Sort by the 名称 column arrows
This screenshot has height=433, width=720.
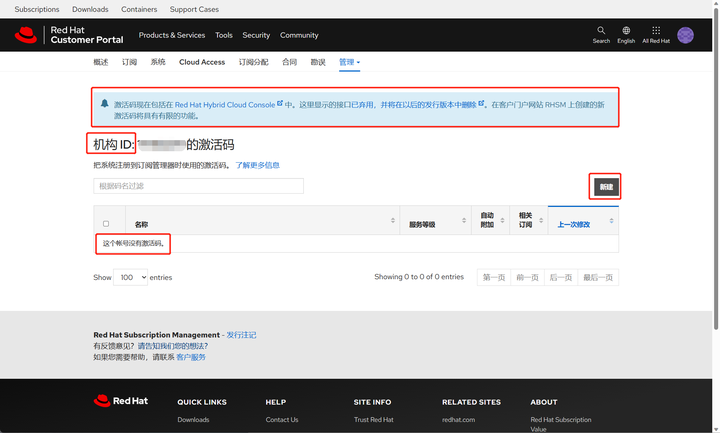coord(393,220)
